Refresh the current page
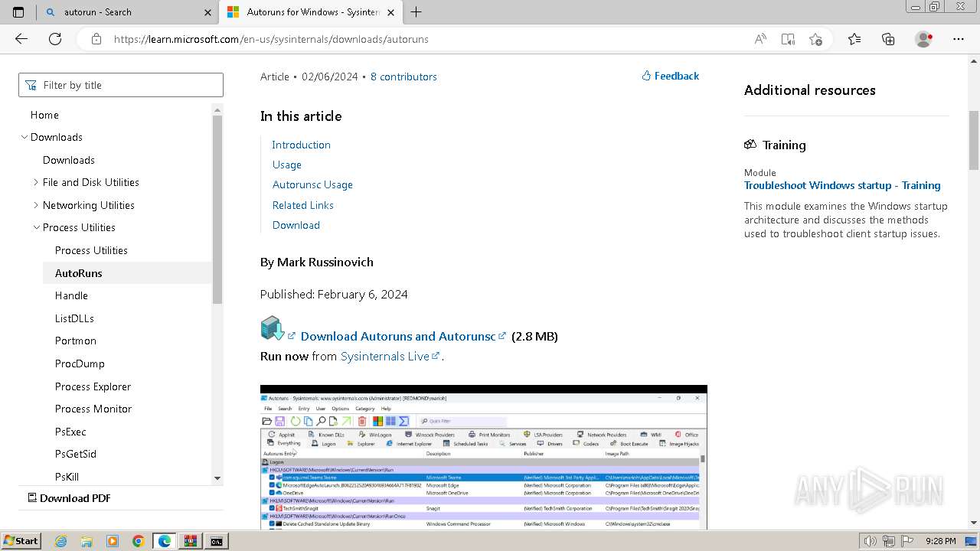 click(x=55, y=39)
